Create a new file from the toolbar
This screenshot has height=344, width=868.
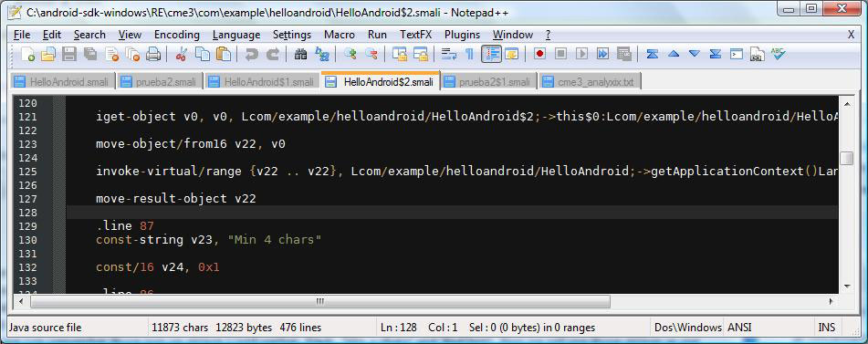click(x=27, y=54)
